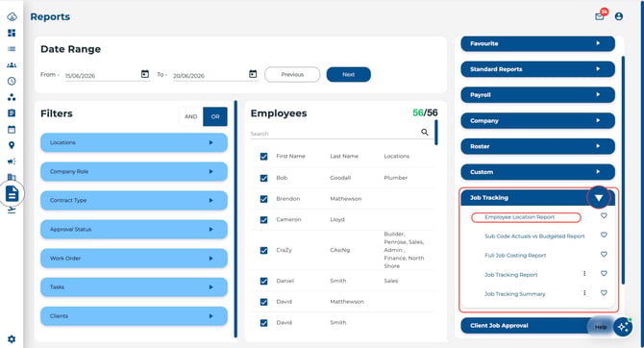Open Job Tracking Report options menu
644x348 pixels.
tap(584, 274)
